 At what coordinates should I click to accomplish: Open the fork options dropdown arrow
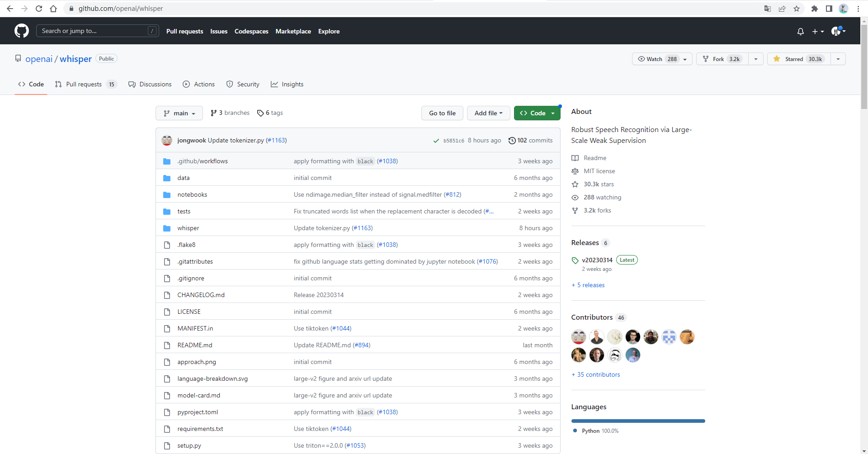[x=756, y=59]
